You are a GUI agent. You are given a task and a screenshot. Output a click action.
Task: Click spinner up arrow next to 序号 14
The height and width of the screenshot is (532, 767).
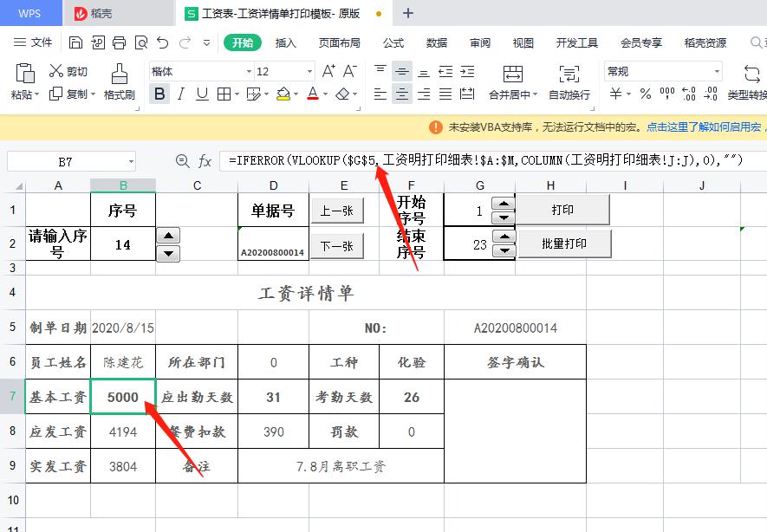[x=168, y=236]
